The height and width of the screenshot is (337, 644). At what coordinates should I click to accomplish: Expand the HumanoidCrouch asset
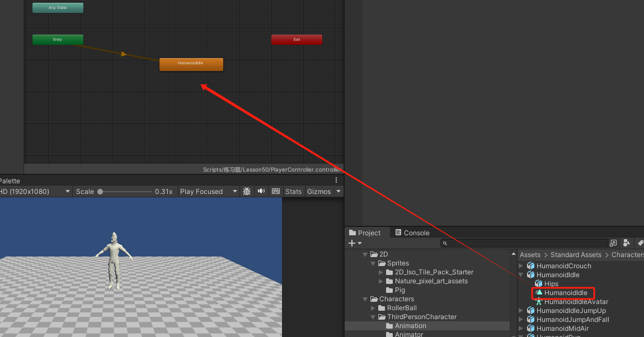click(521, 265)
